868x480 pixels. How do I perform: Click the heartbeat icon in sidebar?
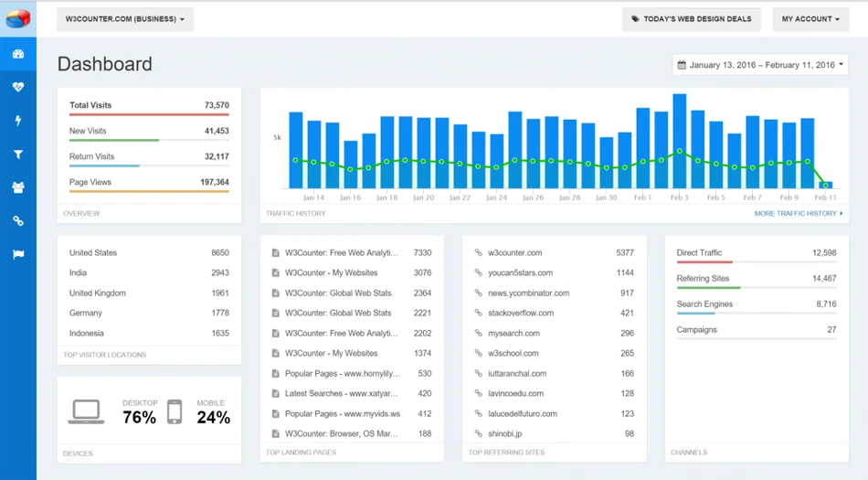pyautogui.click(x=17, y=88)
